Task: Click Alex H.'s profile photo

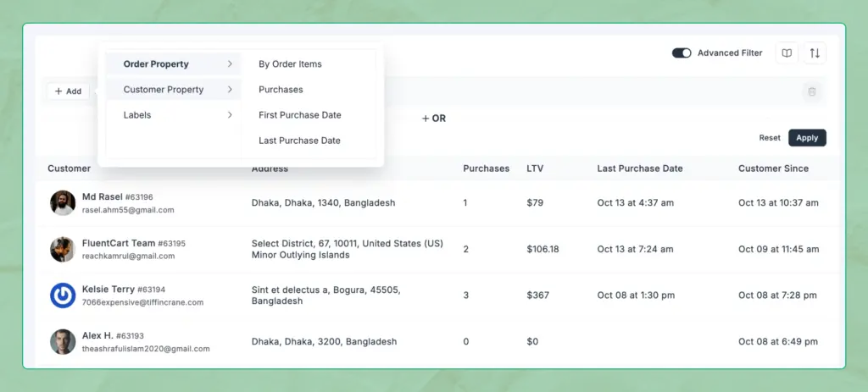Action: (63, 341)
